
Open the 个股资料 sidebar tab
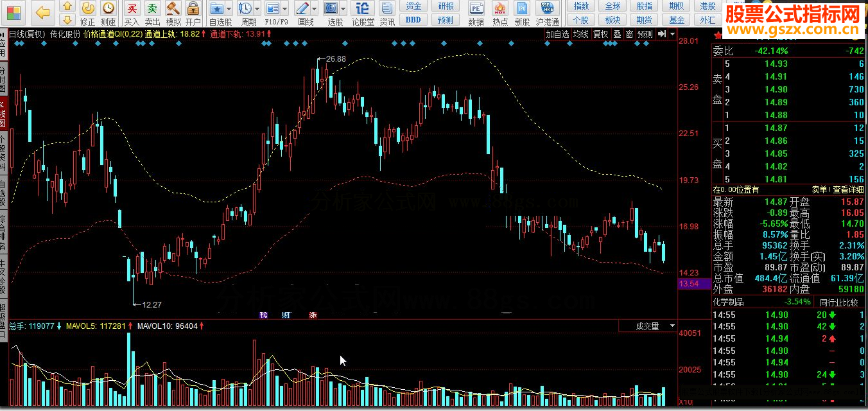pos(3,153)
